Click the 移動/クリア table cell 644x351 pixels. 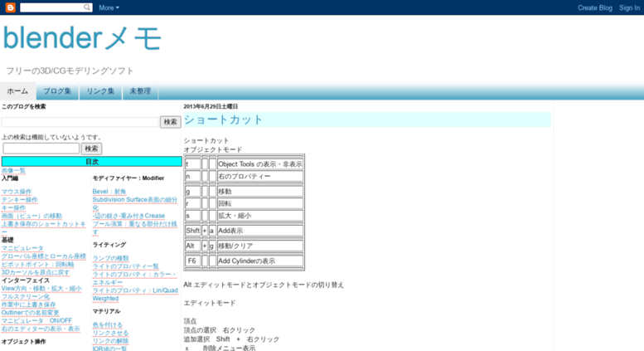[260, 246]
